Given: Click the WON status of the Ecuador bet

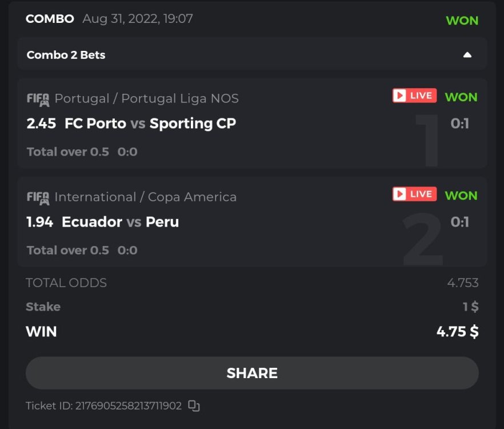Looking at the screenshot, I should tap(461, 195).
